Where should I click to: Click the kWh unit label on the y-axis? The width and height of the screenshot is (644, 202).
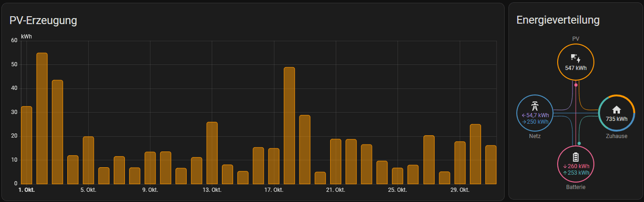pyautogui.click(x=26, y=36)
